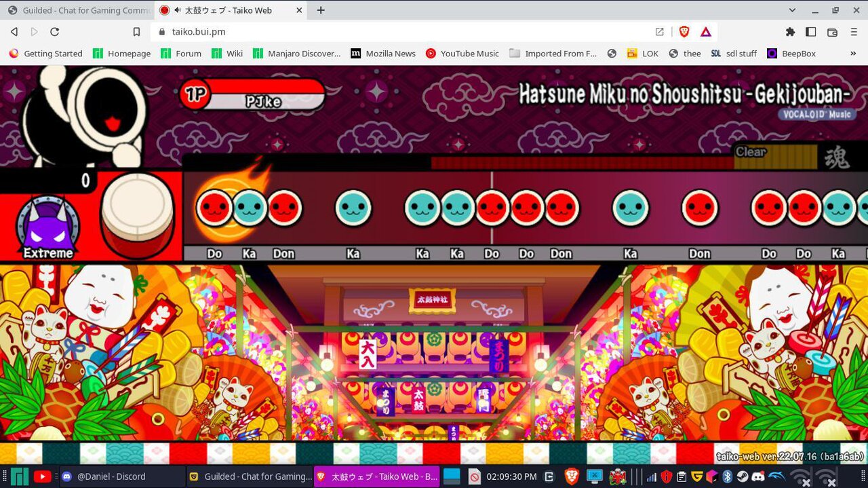
Task: Switch to Guilded taskbar window entry
Action: [249, 476]
